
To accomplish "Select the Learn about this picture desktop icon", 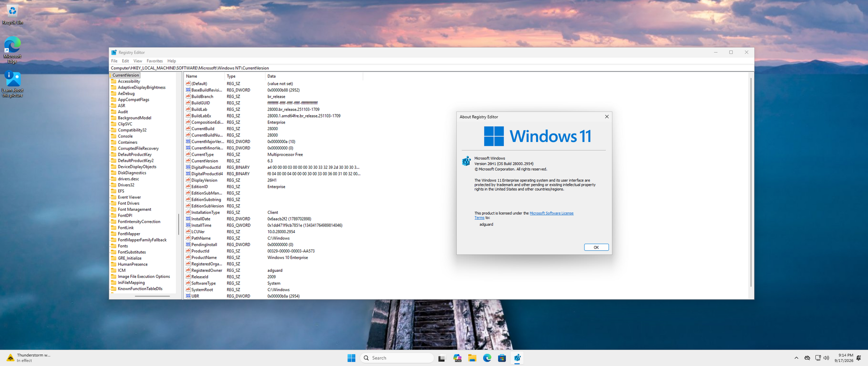I will (12, 84).
